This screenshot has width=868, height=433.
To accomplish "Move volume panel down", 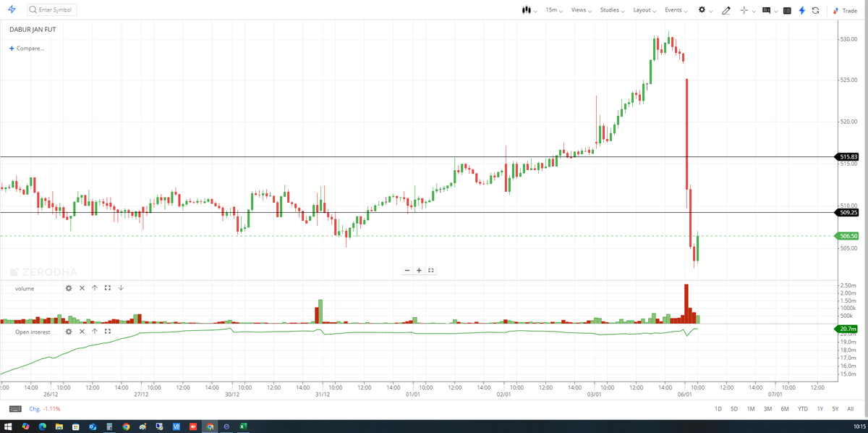I will pyautogui.click(x=121, y=288).
